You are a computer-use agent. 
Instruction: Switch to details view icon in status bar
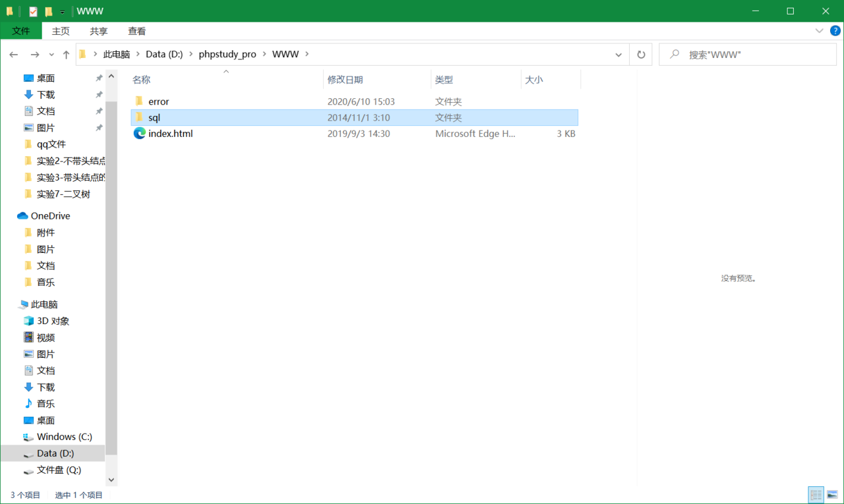pyautogui.click(x=816, y=495)
